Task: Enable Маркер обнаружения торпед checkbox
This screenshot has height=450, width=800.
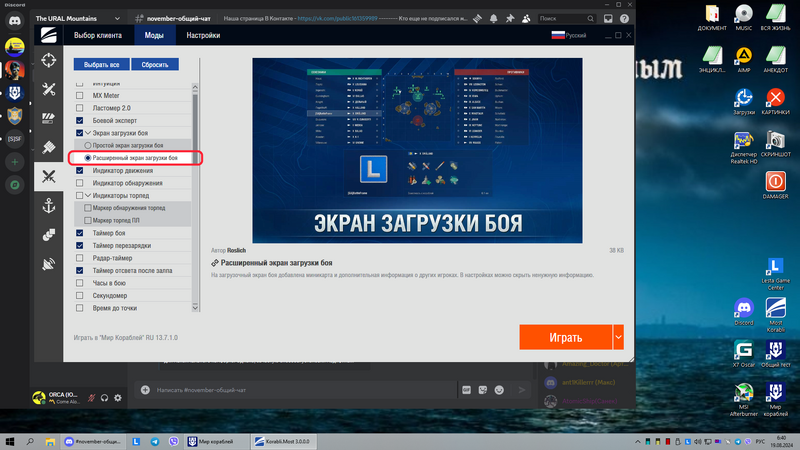Action: 88,208
